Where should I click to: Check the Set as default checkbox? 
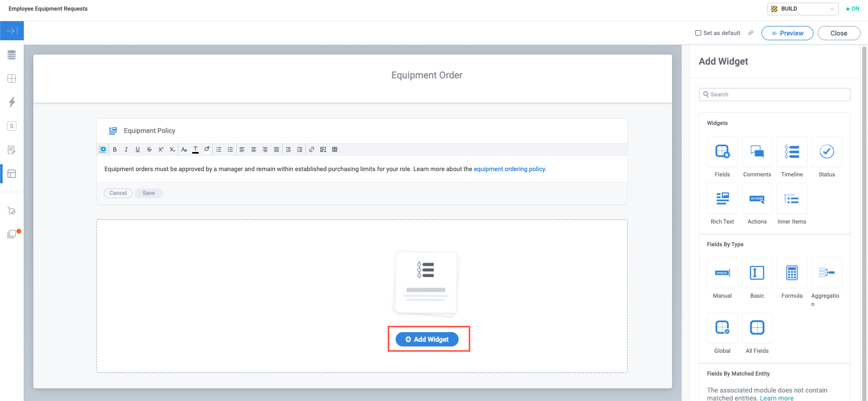click(698, 33)
